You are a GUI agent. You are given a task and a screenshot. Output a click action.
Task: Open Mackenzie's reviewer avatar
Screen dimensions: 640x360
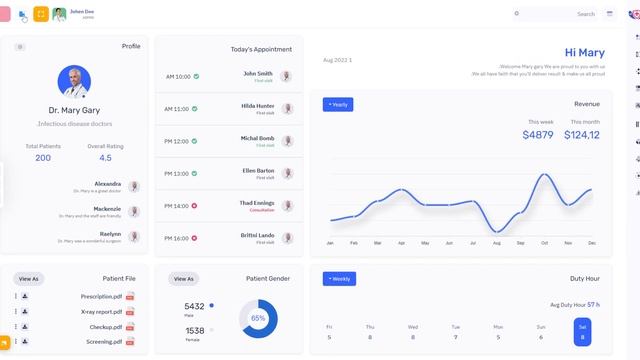[x=134, y=211]
